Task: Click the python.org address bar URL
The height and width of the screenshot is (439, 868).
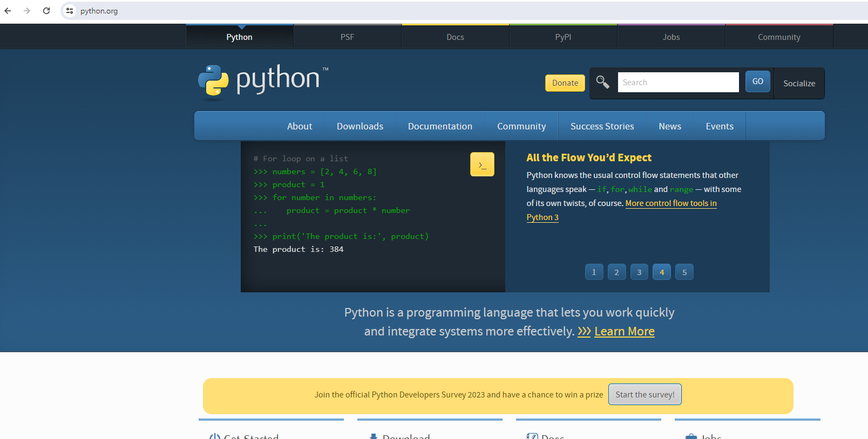Action: coord(99,11)
